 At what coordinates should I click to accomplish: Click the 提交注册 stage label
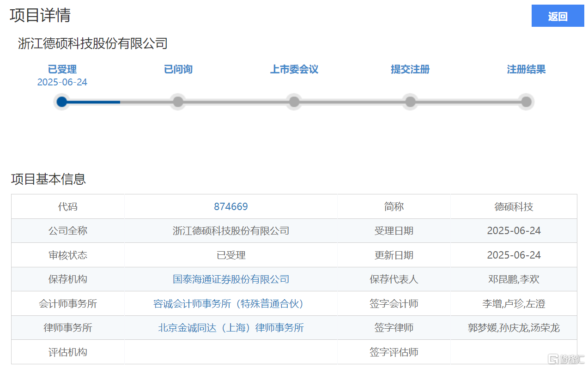click(x=410, y=69)
